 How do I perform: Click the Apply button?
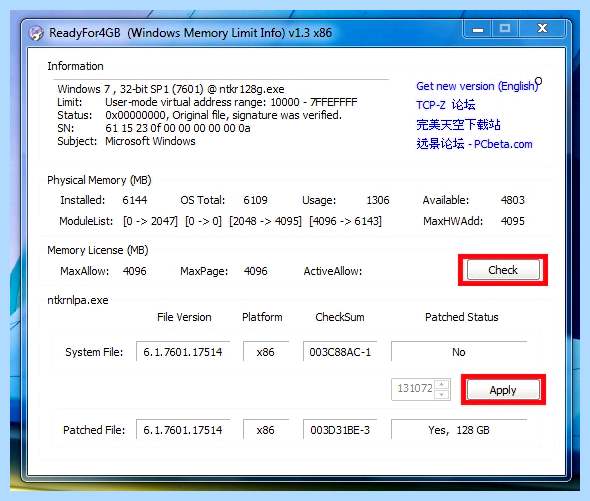click(503, 390)
